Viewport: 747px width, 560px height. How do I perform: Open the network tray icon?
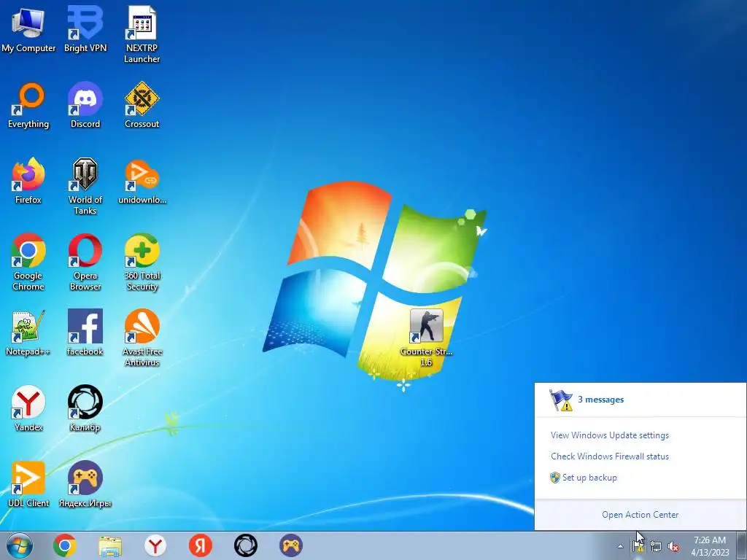[x=656, y=547]
